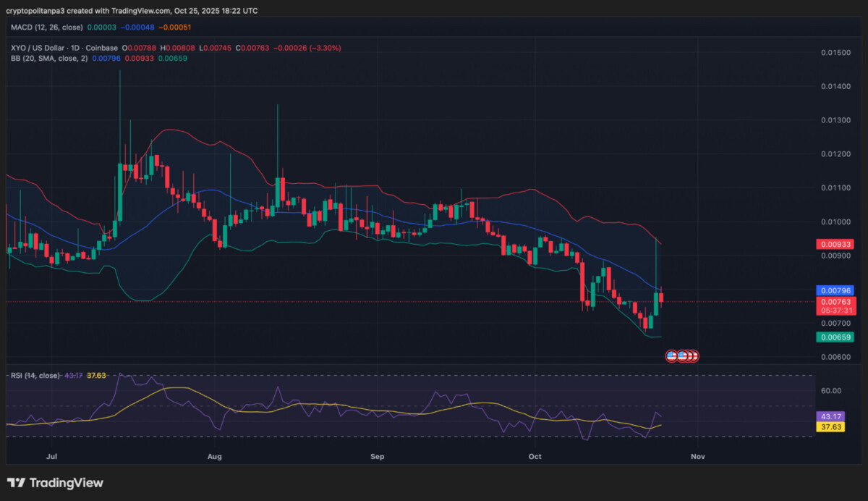Image resolution: width=868 pixels, height=501 pixels.
Task: Click the Oct label on the time axis
Action: 535,457
